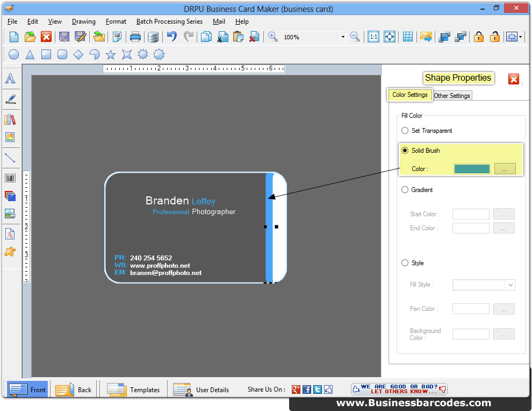Screen dimensions: 532x411
Task: Select Style fill option
Action: pos(405,263)
